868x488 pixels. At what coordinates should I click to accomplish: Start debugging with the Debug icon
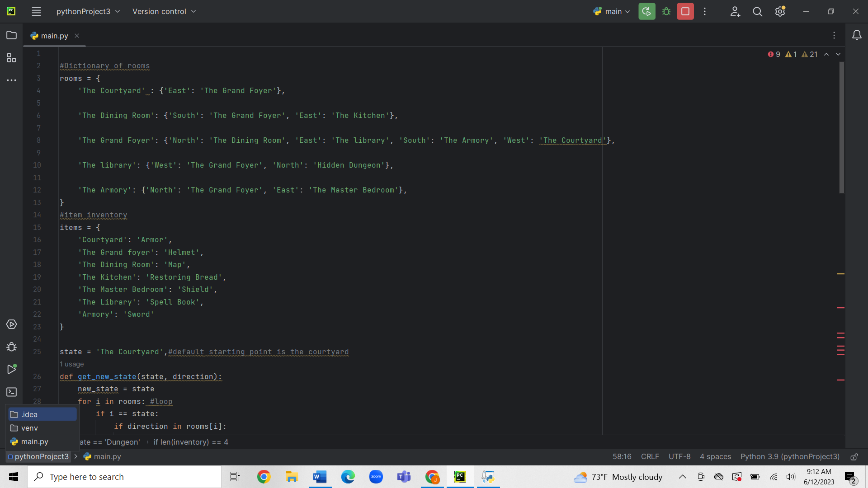coord(666,11)
